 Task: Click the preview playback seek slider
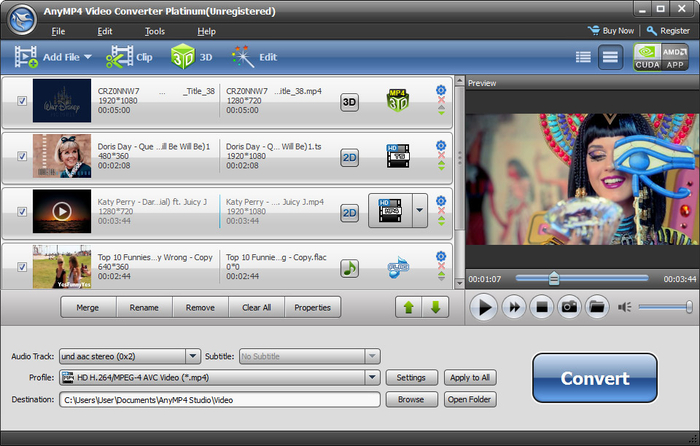[x=582, y=278]
